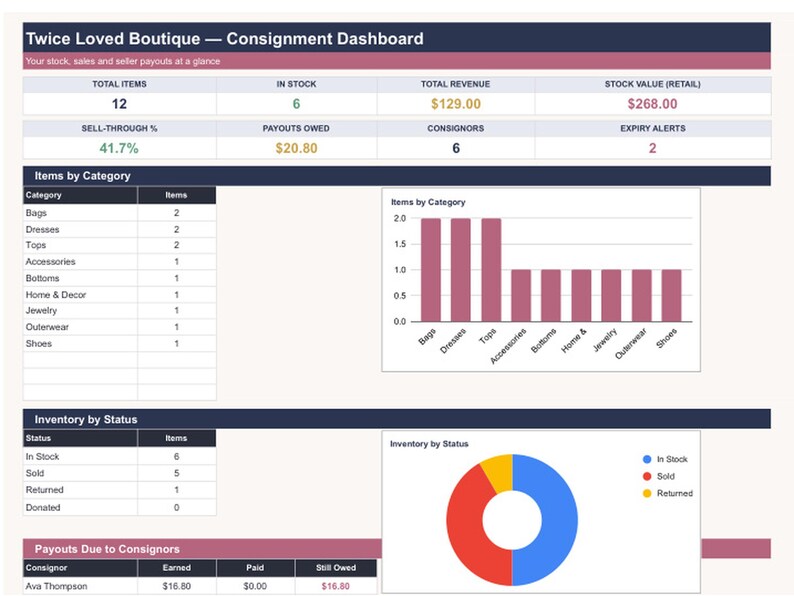The image size is (794, 596).
Task: Click the blue In Stock donut slice
Action: [x=558, y=520]
